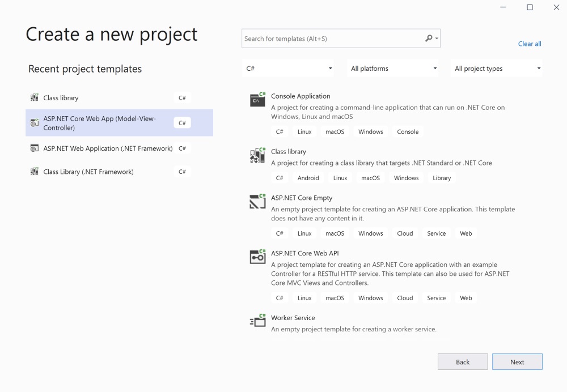The image size is (567, 392).
Task: Click C# badge beside recent Class library
Action: (182, 97)
